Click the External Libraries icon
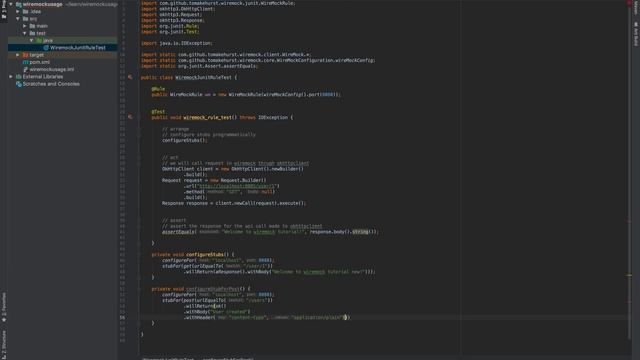Image resolution: width=640 pixels, height=360 pixels. pyautogui.click(x=18, y=76)
